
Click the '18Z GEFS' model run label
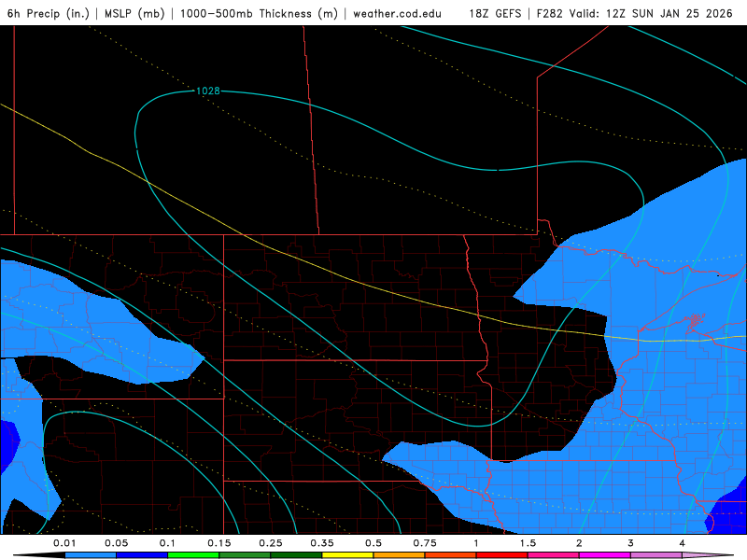click(495, 13)
